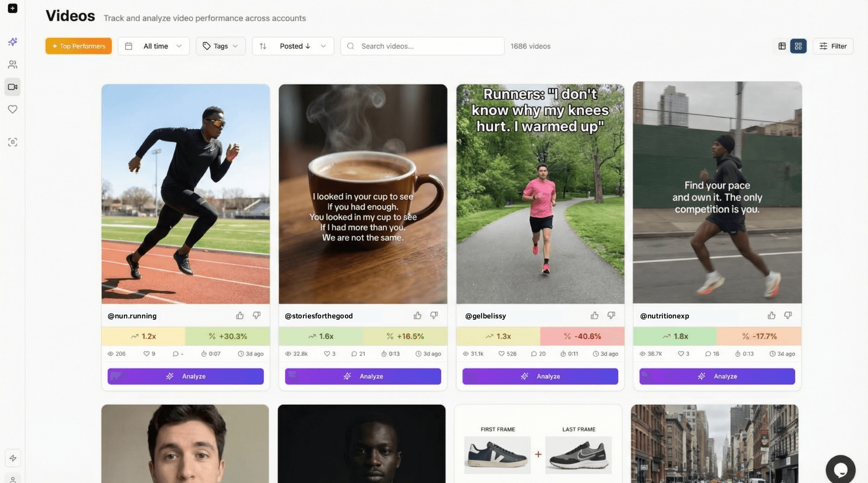Click the -17.7% performance badge
This screenshot has width=868, height=483.
coord(759,336)
